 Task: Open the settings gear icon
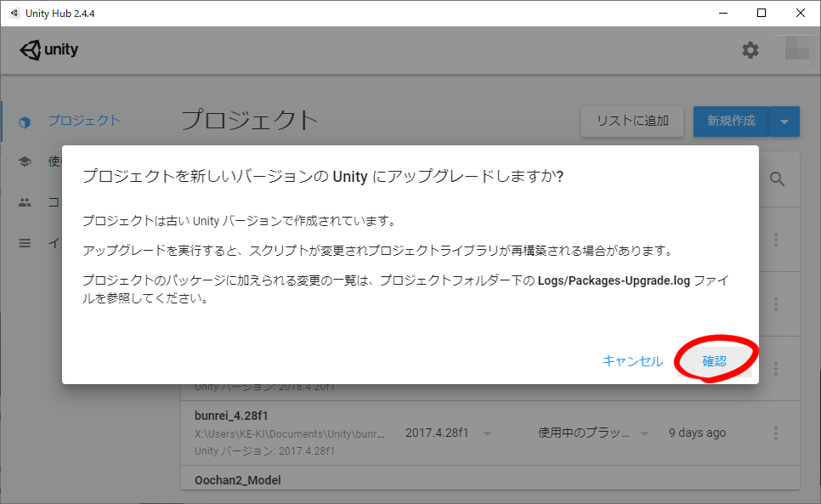750,50
